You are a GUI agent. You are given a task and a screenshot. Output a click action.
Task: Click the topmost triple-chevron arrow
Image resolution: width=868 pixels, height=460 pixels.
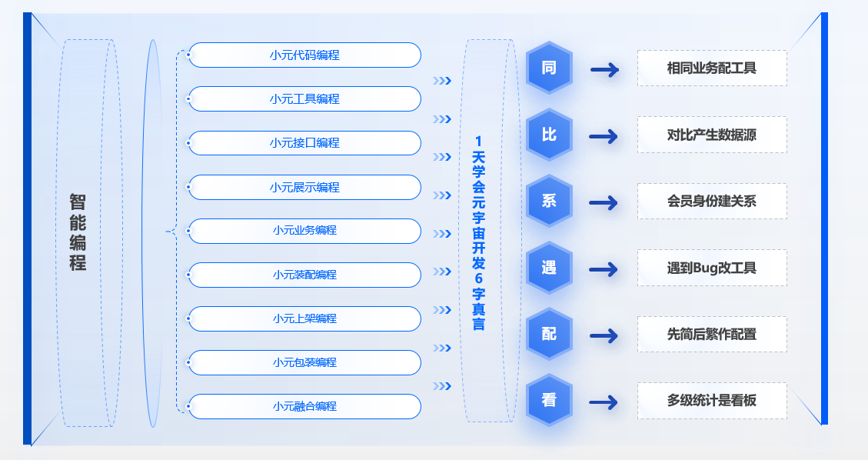441,81
